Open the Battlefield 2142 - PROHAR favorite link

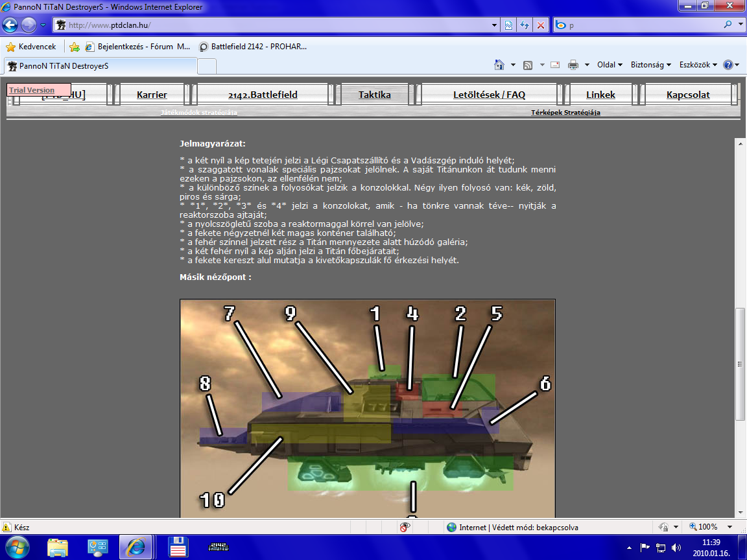pyautogui.click(x=253, y=47)
